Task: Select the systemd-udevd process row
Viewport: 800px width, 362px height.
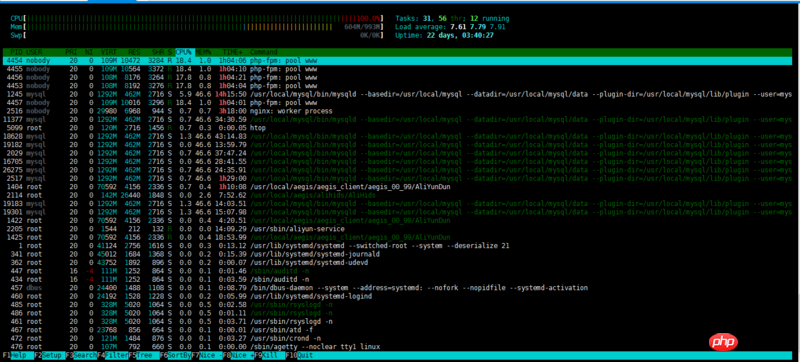Action: pyautogui.click(x=398, y=263)
